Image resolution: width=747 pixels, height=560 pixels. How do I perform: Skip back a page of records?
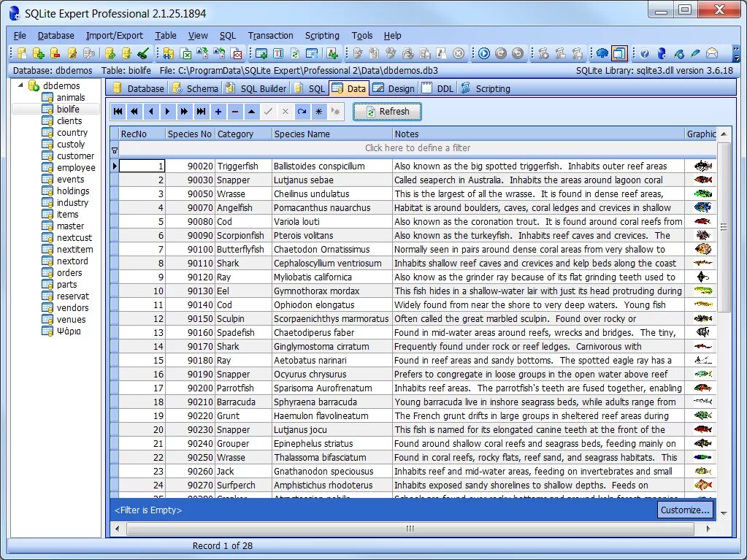134,112
